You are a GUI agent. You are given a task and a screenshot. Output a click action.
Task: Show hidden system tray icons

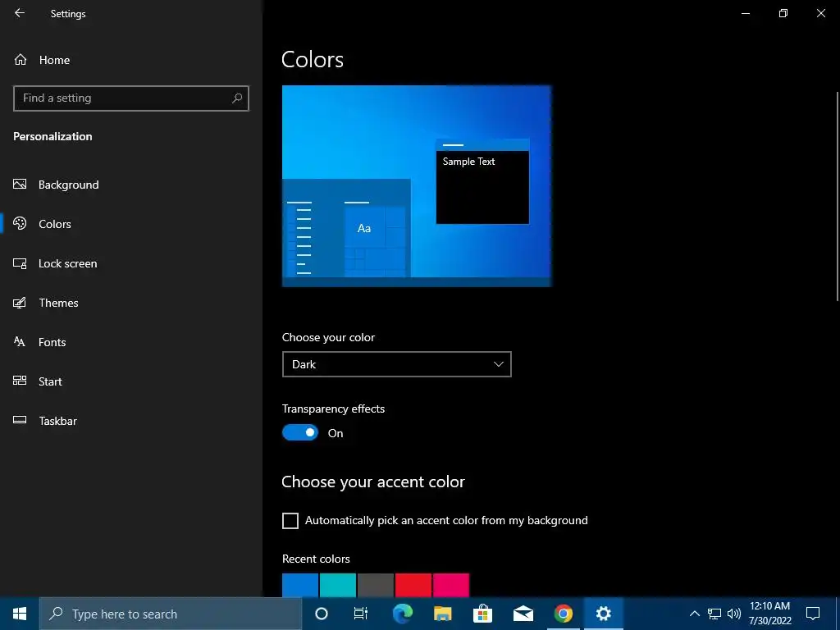coord(694,614)
